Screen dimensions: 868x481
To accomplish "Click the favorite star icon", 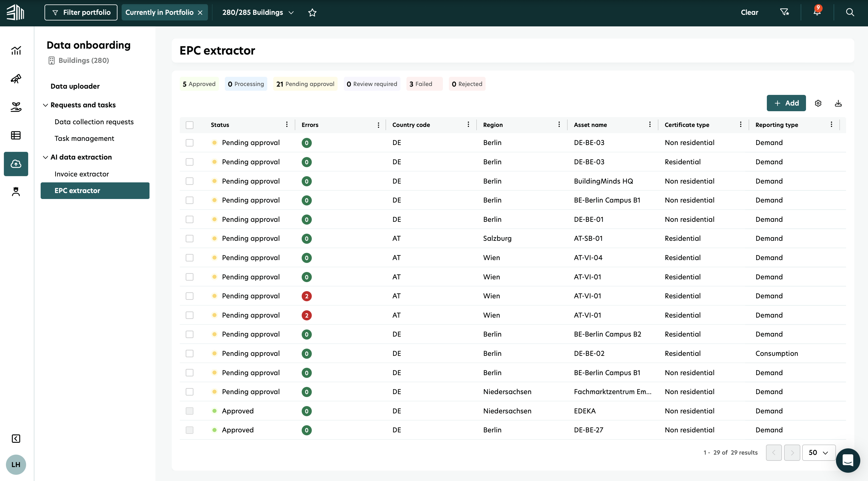I will coord(312,12).
